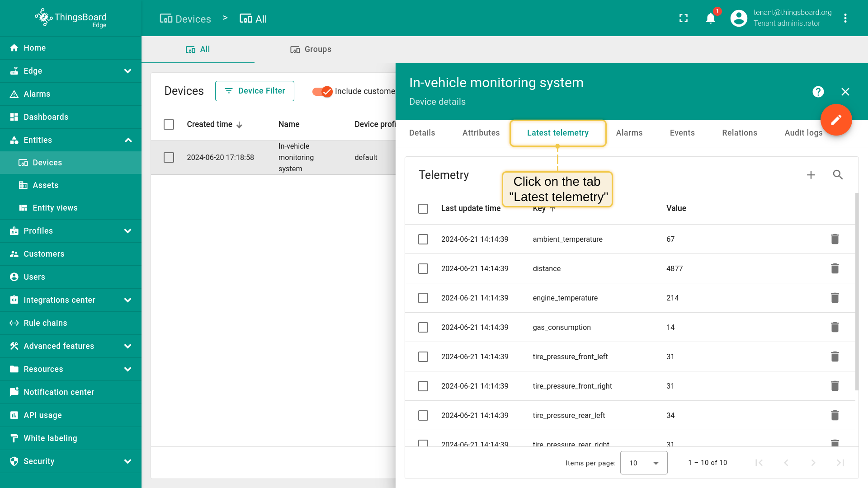Click Devices breadcrumb link
The height and width of the screenshot is (488, 868).
185,19
